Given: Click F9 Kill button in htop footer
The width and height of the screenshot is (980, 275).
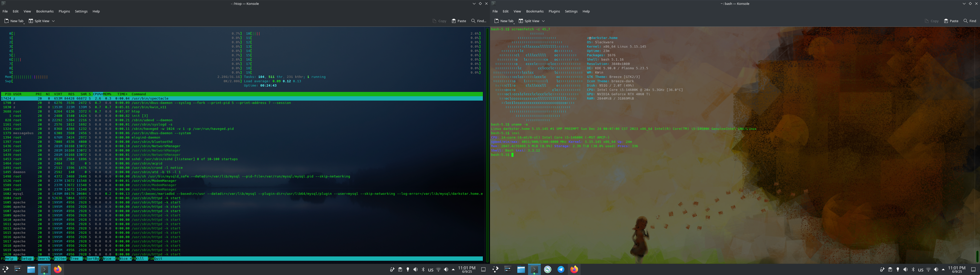Looking at the screenshot, I should click(x=140, y=259).
